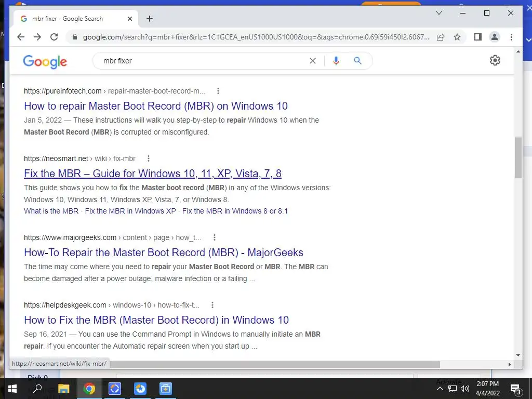This screenshot has height=399, width=532.
Task: Open the volume control tray icon
Action: 465,389
